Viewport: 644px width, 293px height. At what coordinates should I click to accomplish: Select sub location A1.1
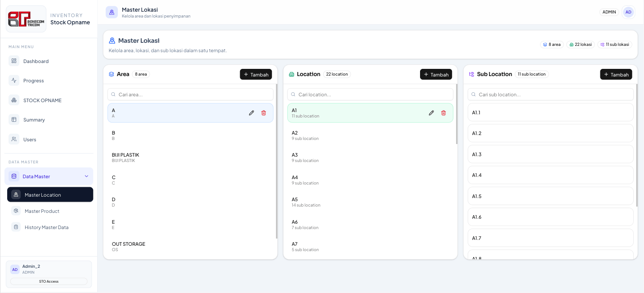[x=550, y=113]
